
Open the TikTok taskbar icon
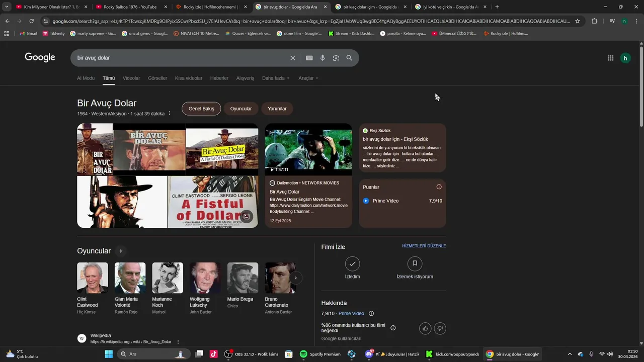[213, 354]
